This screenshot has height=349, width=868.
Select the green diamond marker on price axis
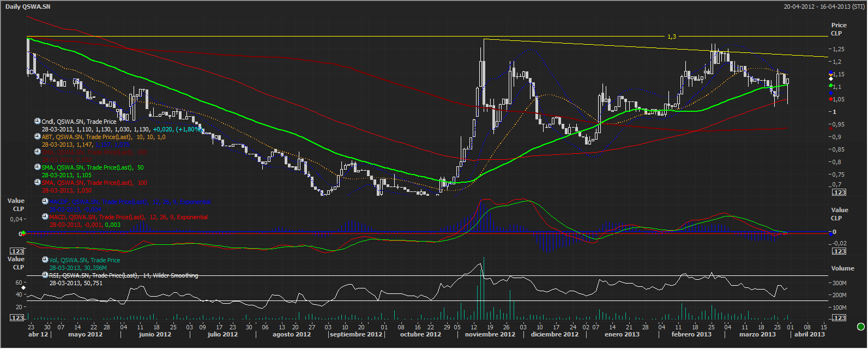pos(830,86)
